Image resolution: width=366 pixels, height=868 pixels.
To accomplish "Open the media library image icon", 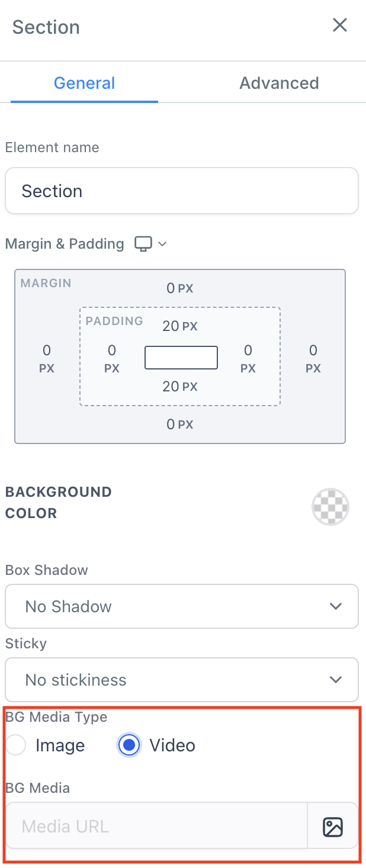I will tap(333, 827).
